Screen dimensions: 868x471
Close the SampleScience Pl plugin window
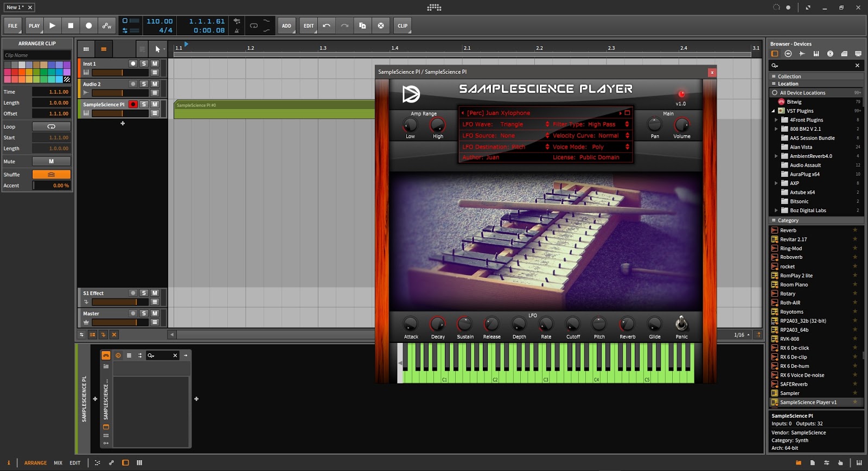click(712, 72)
